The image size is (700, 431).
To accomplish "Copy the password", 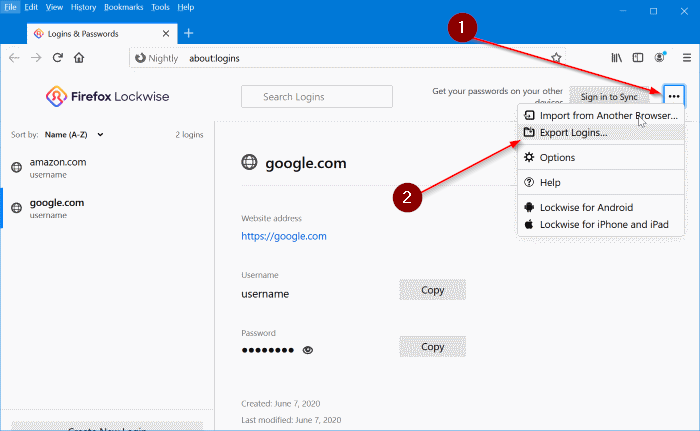I will pyautogui.click(x=433, y=347).
